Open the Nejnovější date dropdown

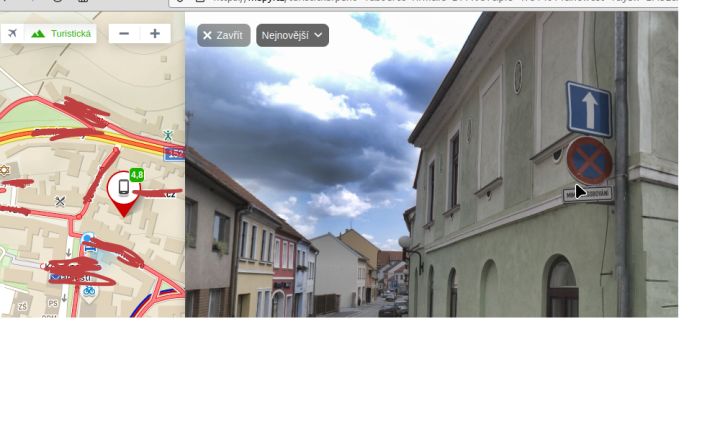(292, 35)
